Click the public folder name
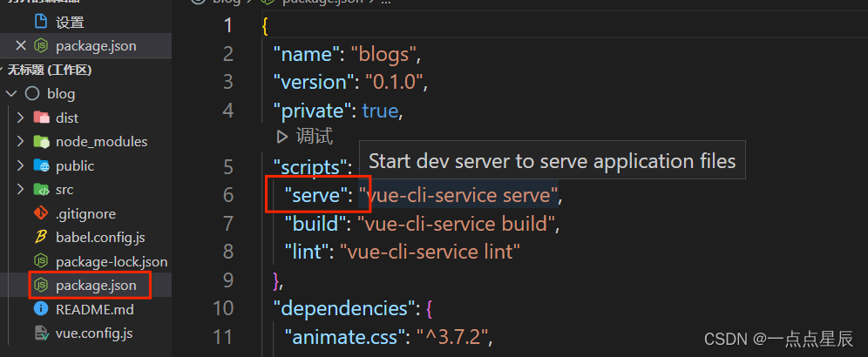 coord(75,165)
